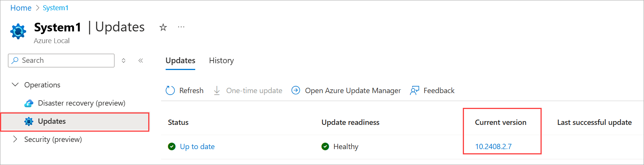644x165 pixels.
Task: Click the Updates gear icon in sidebar
Action: coord(29,121)
